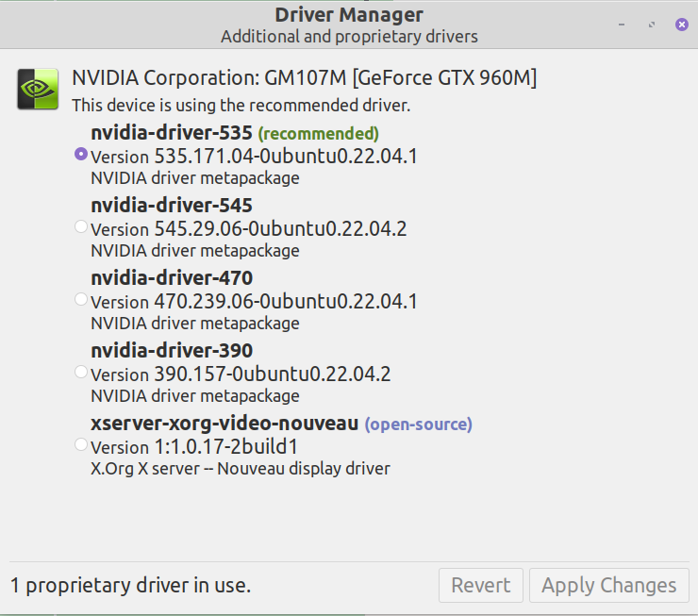The image size is (698, 616).
Task: Click the Driver Manager title bar text
Action: [349, 15]
